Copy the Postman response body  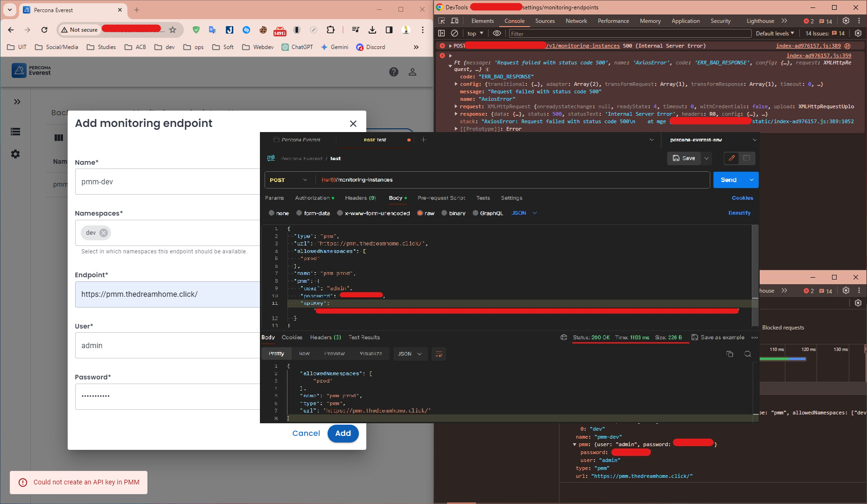(730, 354)
